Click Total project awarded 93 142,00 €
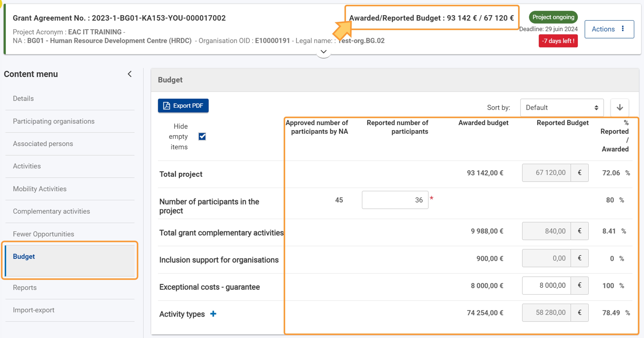644x338 pixels. tap(485, 173)
